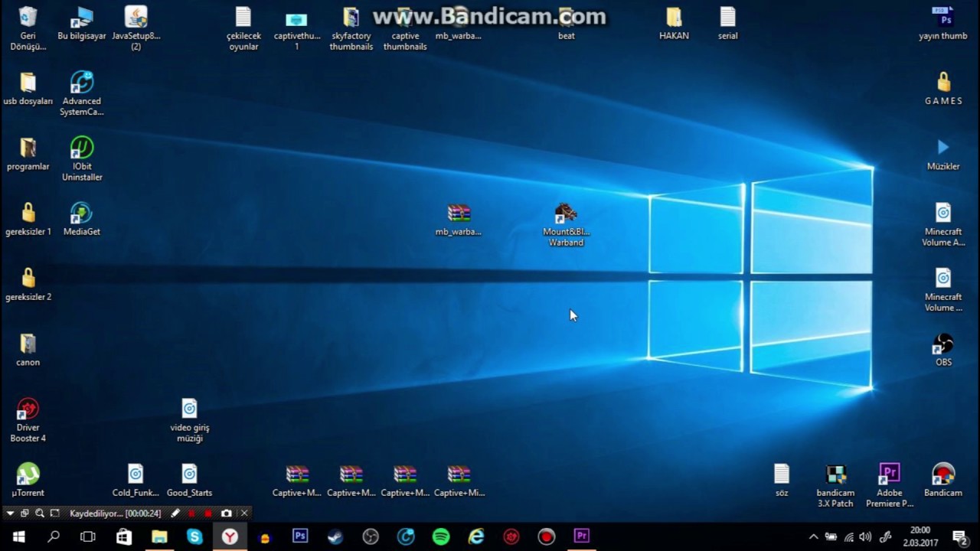Show hidden system tray icons
The image size is (980, 551).
pyautogui.click(x=813, y=536)
